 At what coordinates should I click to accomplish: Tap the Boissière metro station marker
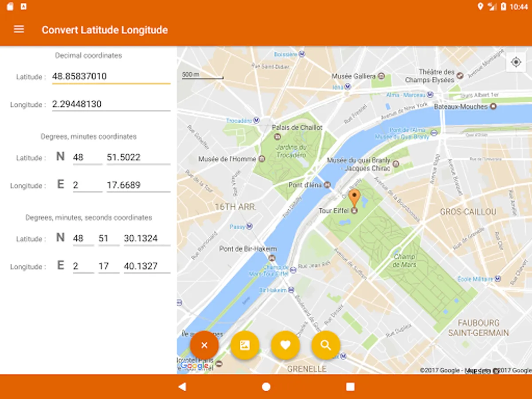coord(302,54)
